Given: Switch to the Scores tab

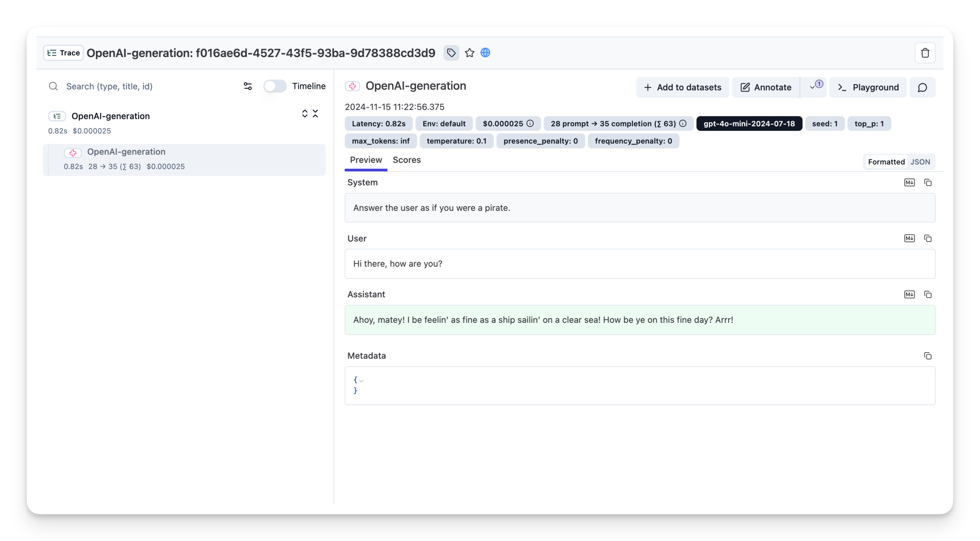Looking at the screenshot, I should pyautogui.click(x=406, y=160).
